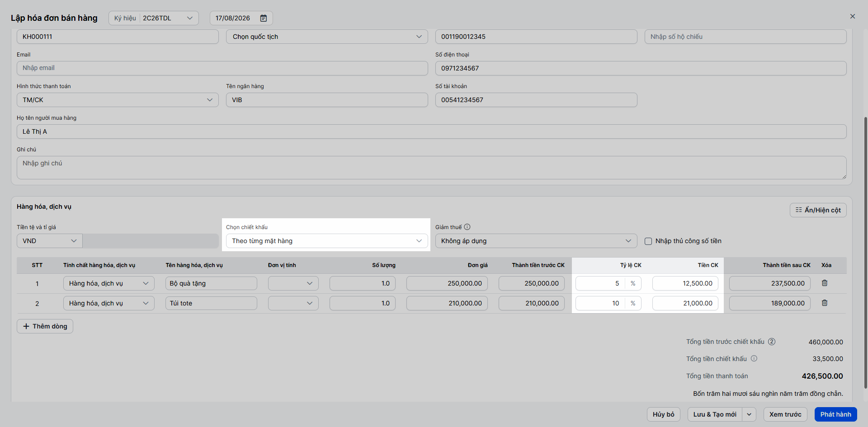This screenshot has height=427, width=868.
Task: Open Tính chất dropdown for row 1
Action: [x=109, y=283]
